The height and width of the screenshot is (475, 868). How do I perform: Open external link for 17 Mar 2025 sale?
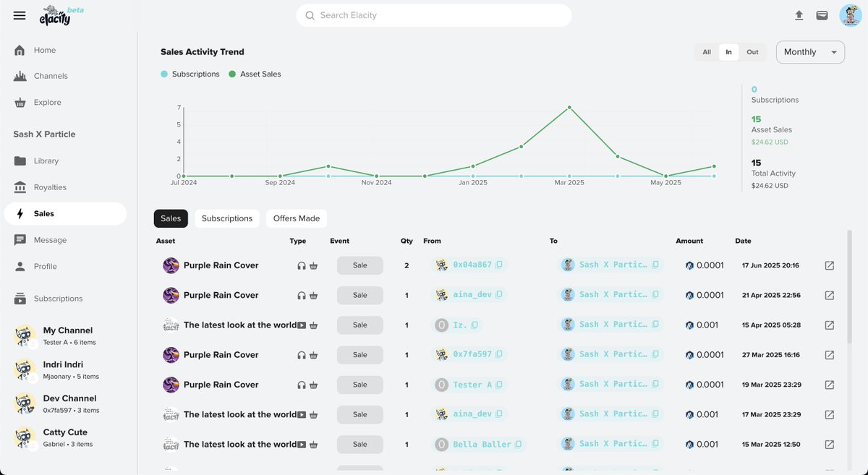830,415
